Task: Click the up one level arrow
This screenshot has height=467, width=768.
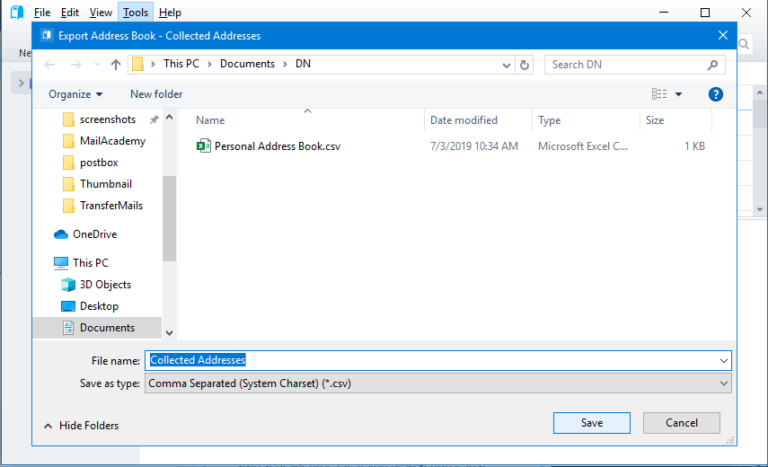Action: (116, 65)
